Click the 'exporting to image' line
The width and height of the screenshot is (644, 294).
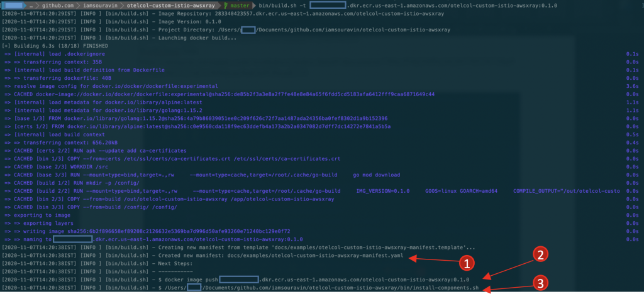[38, 215]
